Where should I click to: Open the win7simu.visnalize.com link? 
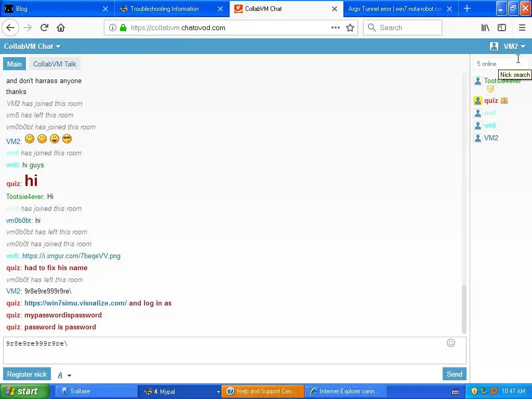(75, 303)
